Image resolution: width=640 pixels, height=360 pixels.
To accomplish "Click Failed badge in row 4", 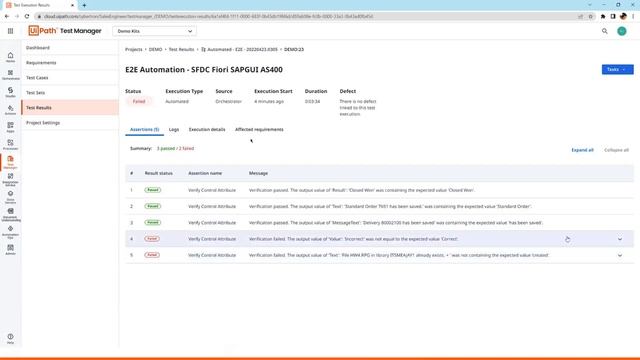I will point(152,239).
